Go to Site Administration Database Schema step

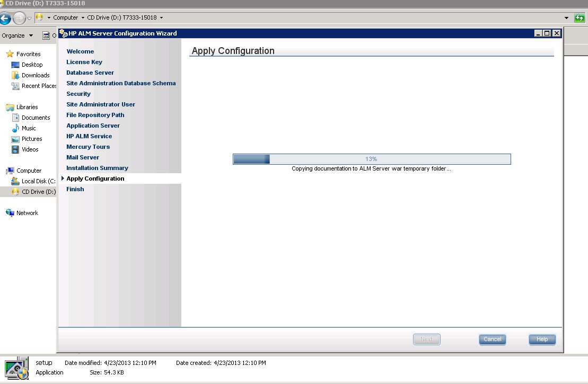[x=121, y=83]
